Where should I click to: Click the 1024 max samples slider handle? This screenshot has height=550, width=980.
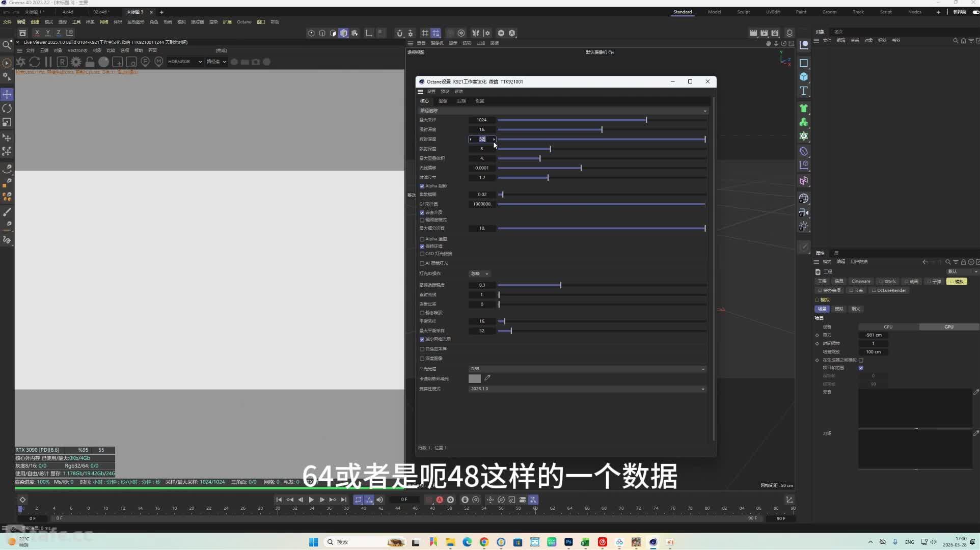[646, 120]
